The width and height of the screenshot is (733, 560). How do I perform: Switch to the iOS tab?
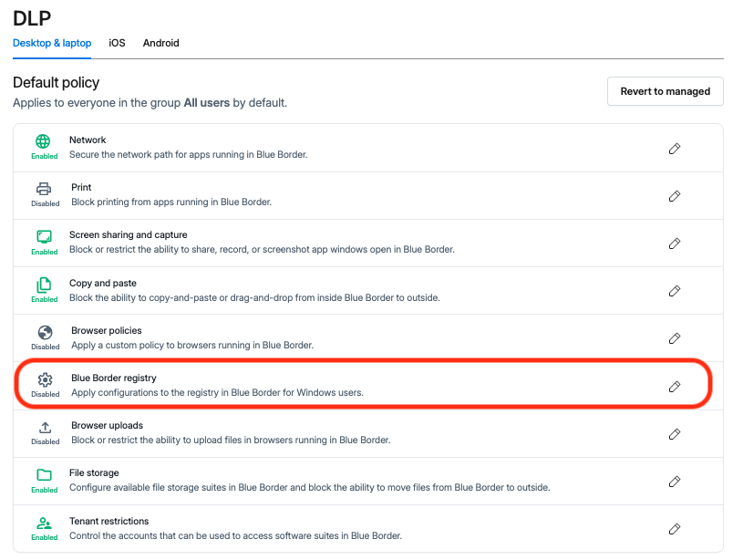[117, 43]
